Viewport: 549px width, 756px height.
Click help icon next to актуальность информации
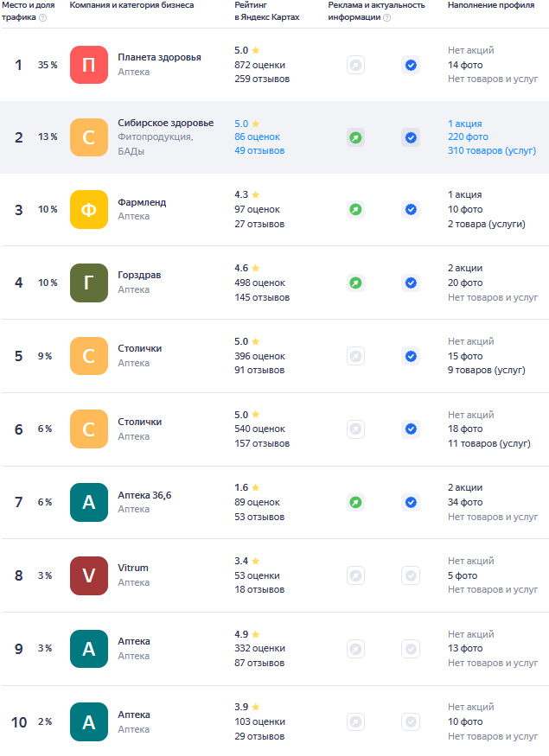click(x=387, y=18)
